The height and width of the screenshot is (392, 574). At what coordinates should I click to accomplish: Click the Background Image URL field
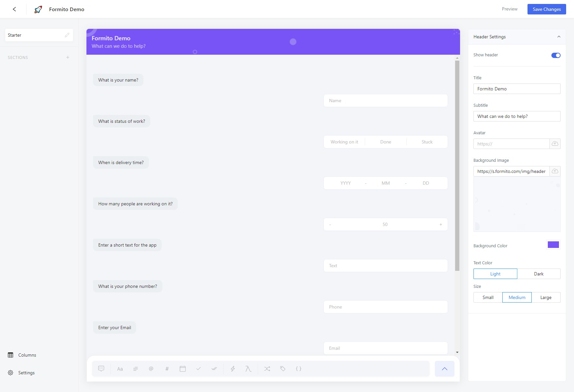(x=511, y=171)
